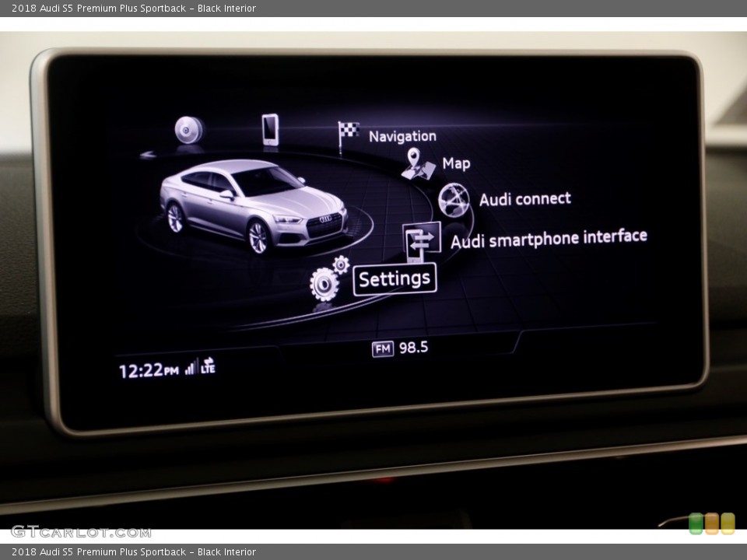Tap the signal strength bars icon
Image resolution: width=747 pixels, height=560 pixels.
[x=190, y=367]
